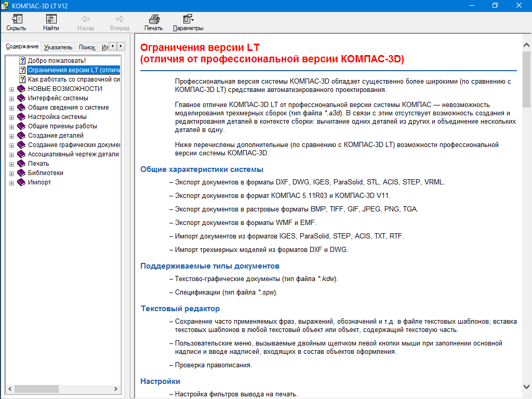Click the tree scrollbar left arrow
This screenshot has width=532, height=399.
click(10, 389)
